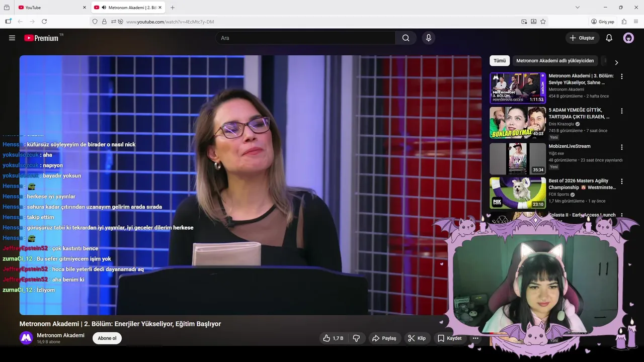Image resolution: width=644 pixels, height=362 pixels.
Task: Open browser application menu
Action: pyautogui.click(x=636, y=22)
